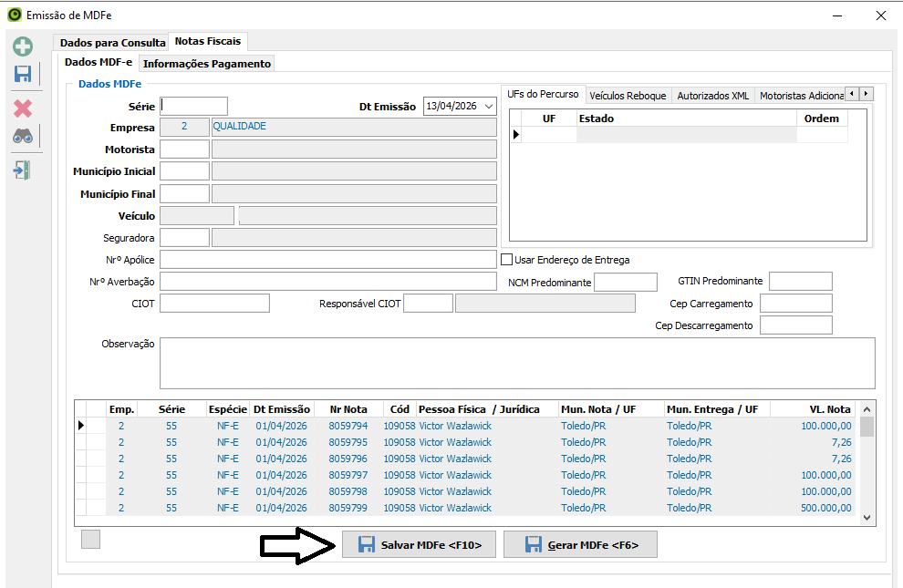903x588 pixels.
Task: Click the floppy disk save icon in sidebar
Action: [x=23, y=75]
